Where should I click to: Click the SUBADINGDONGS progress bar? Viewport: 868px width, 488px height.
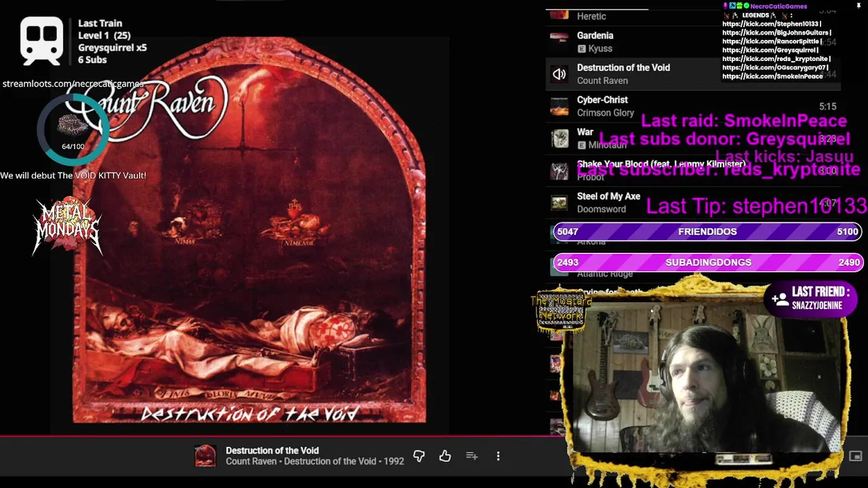click(707, 262)
